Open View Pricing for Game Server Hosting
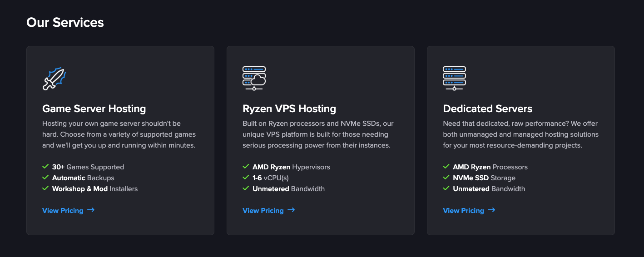644x257 pixels. tap(63, 211)
